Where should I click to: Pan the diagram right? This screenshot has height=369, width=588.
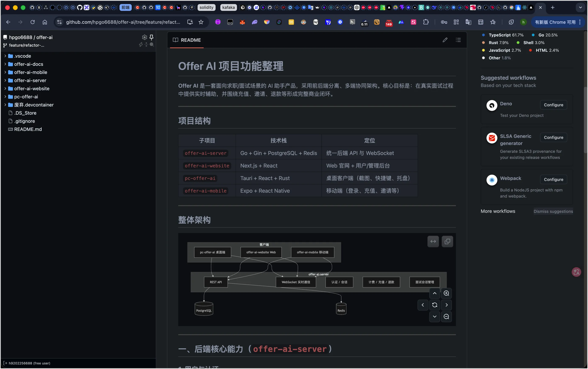(x=446, y=305)
